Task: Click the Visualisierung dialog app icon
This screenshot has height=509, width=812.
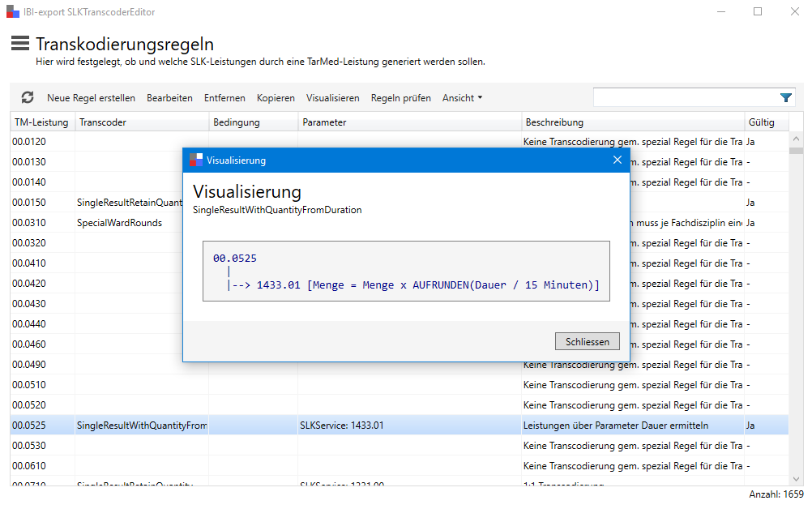Action: (195, 160)
